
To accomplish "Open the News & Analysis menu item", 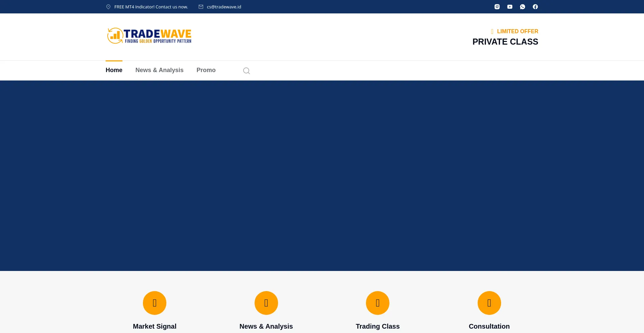I will [159, 70].
